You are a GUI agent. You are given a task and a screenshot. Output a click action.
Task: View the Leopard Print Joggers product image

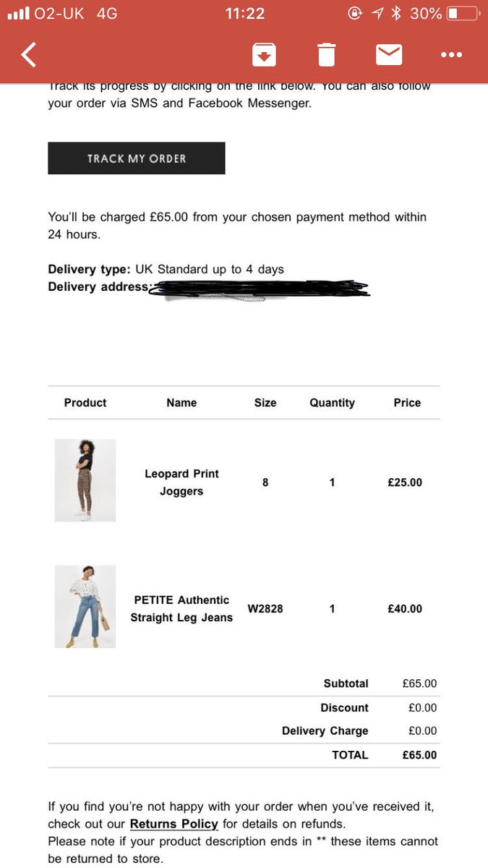click(85, 480)
